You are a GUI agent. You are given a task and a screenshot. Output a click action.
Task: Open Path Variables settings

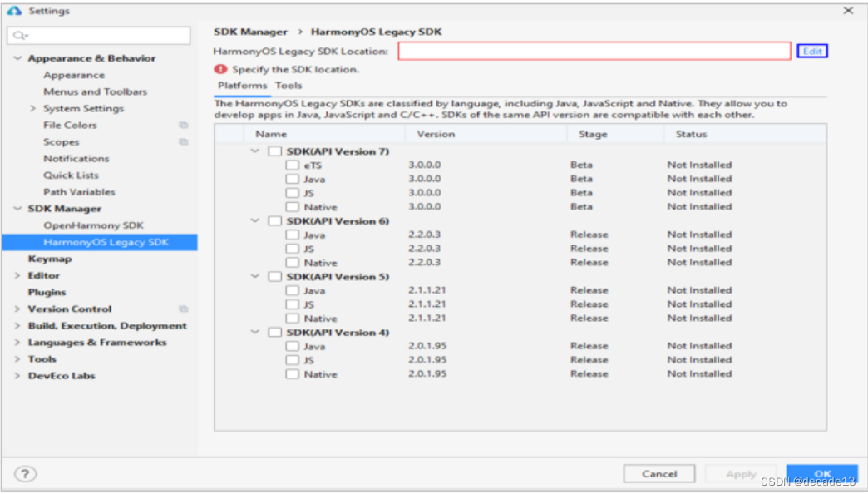[x=79, y=191]
